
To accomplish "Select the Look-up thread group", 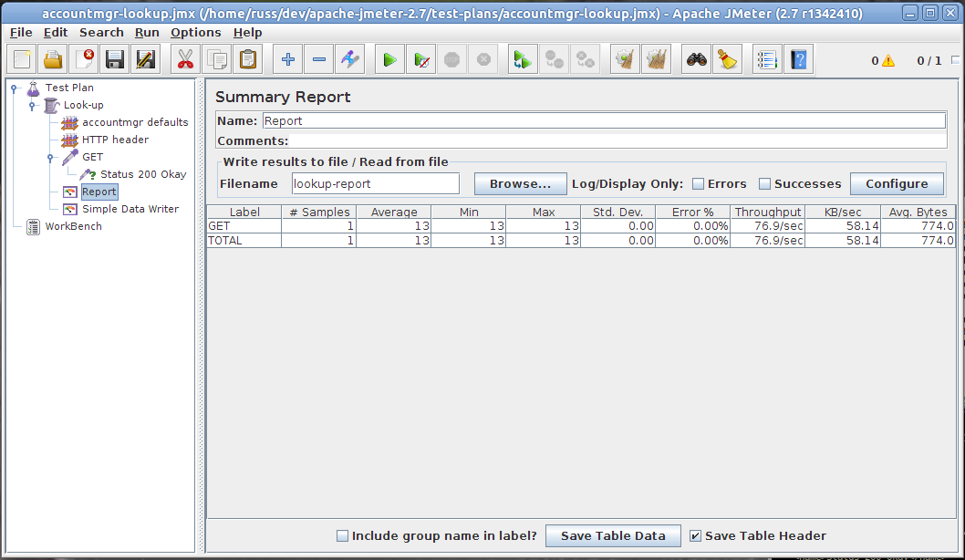I will [x=84, y=105].
